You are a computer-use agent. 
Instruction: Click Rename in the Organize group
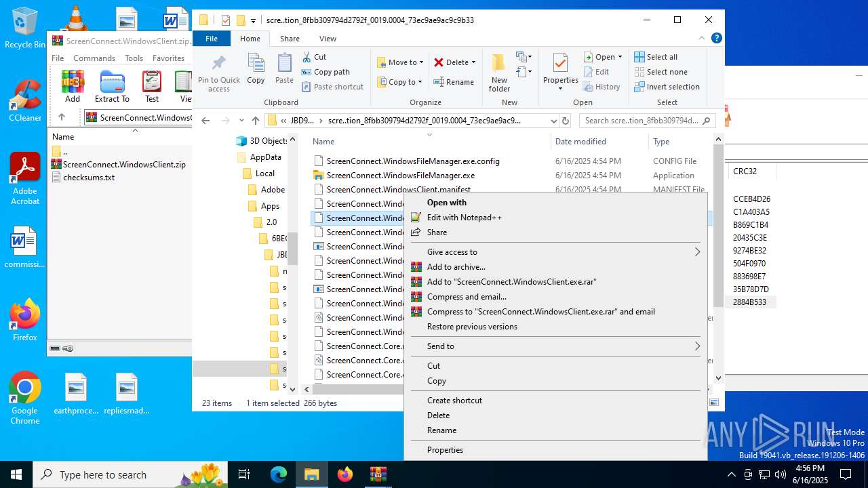click(454, 82)
